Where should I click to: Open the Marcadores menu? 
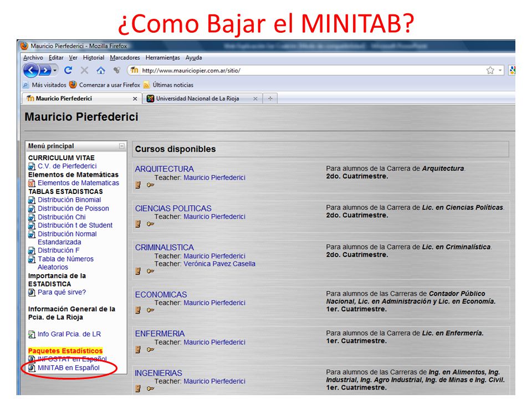125,58
